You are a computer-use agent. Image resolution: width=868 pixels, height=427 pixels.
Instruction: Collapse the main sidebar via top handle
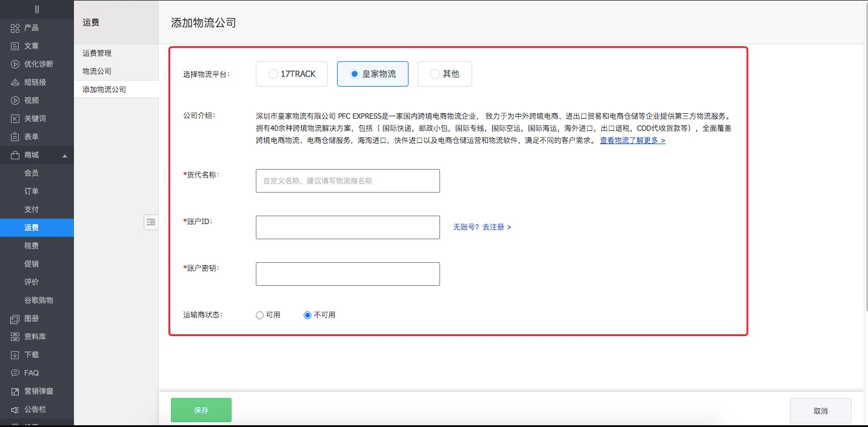38,8
